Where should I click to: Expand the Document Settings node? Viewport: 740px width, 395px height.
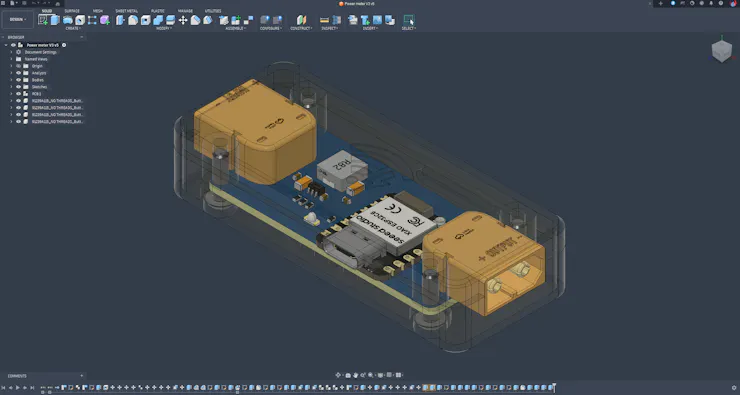coord(11,52)
